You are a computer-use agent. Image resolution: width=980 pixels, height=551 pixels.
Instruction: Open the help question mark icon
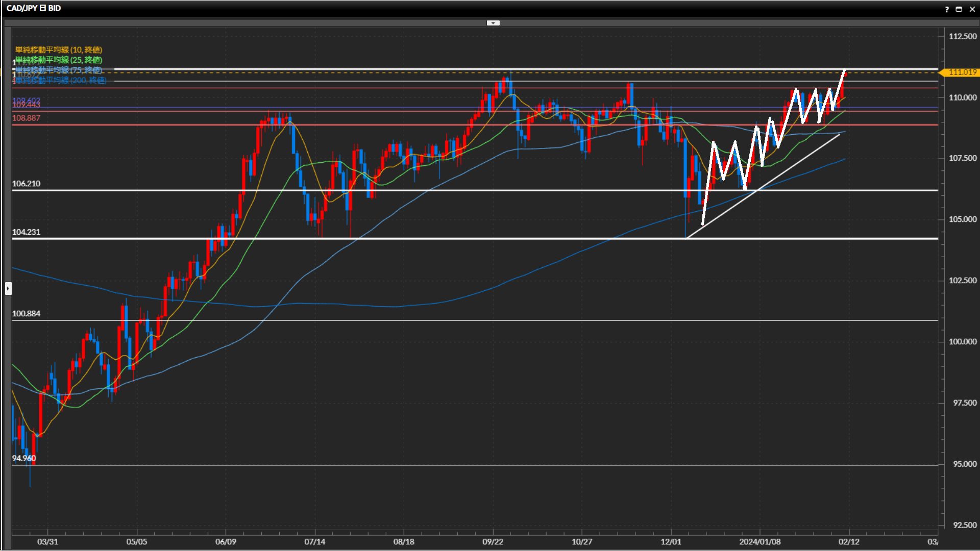pyautogui.click(x=947, y=9)
